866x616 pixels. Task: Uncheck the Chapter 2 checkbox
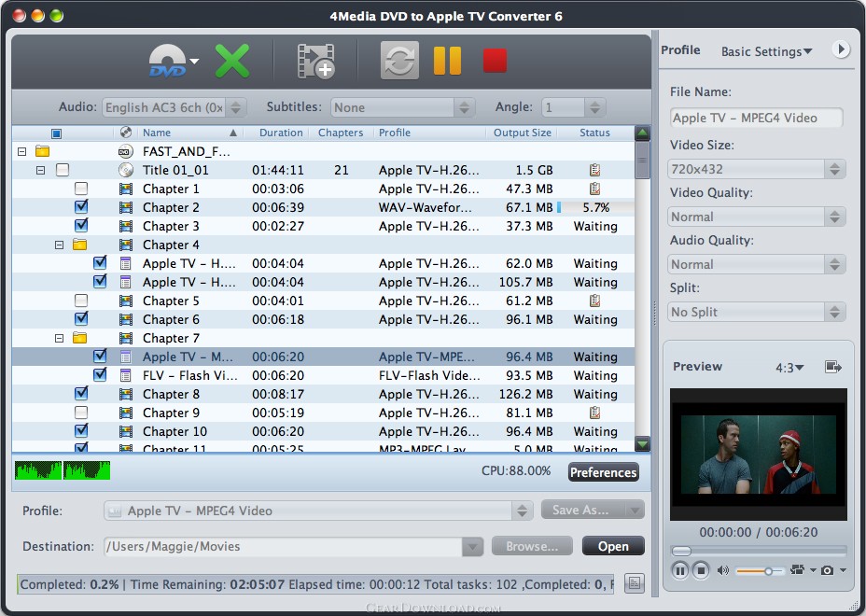(x=81, y=207)
